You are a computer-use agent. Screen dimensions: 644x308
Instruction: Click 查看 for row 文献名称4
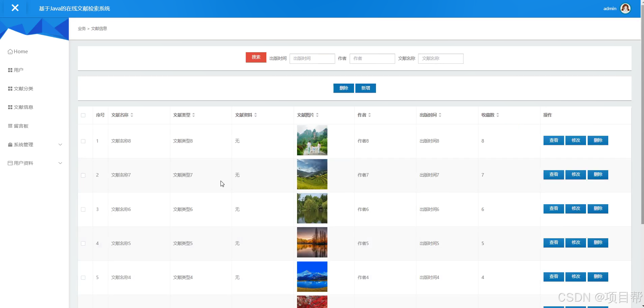pos(554,276)
